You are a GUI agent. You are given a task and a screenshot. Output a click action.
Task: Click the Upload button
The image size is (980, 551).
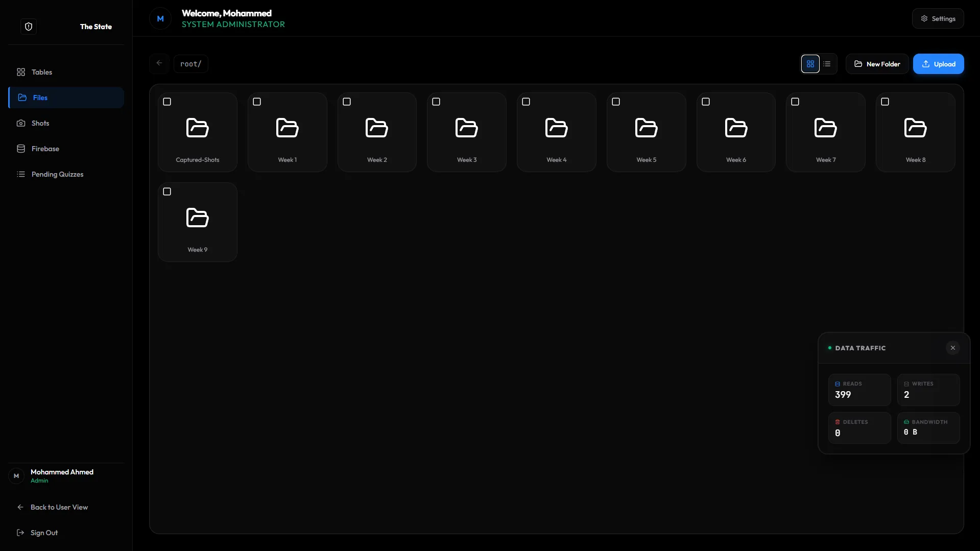[x=939, y=64]
